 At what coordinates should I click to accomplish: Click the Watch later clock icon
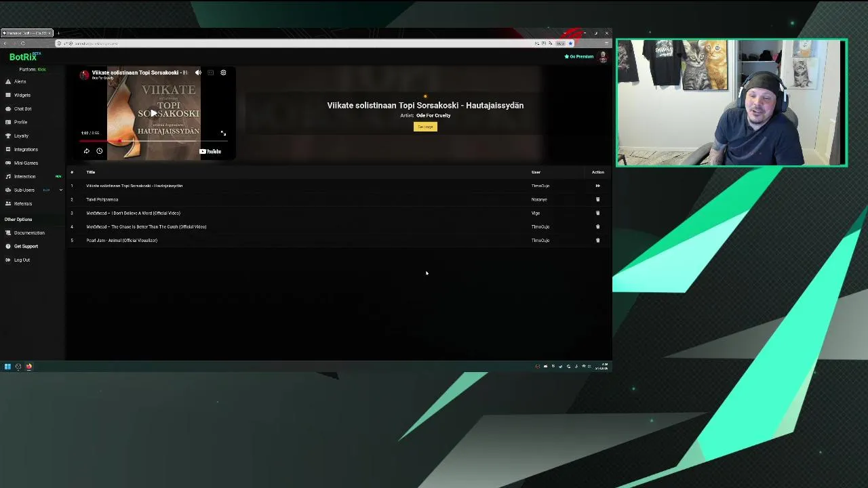[99, 151]
